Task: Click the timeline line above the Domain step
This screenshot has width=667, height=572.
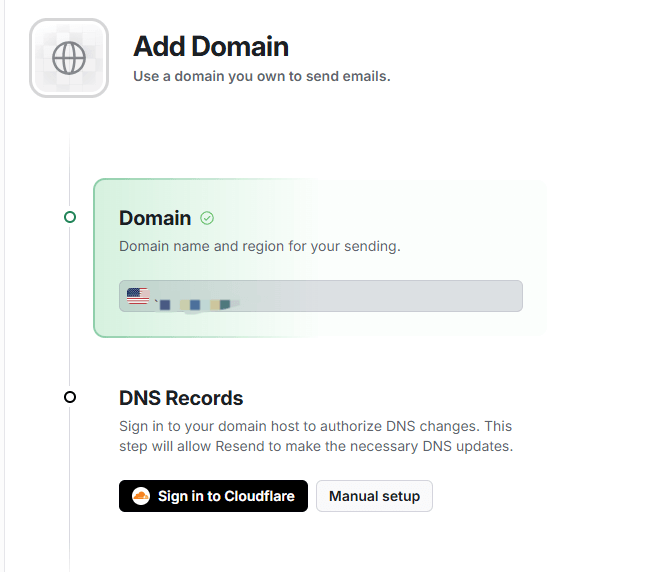Action: click(x=70, y=175)
